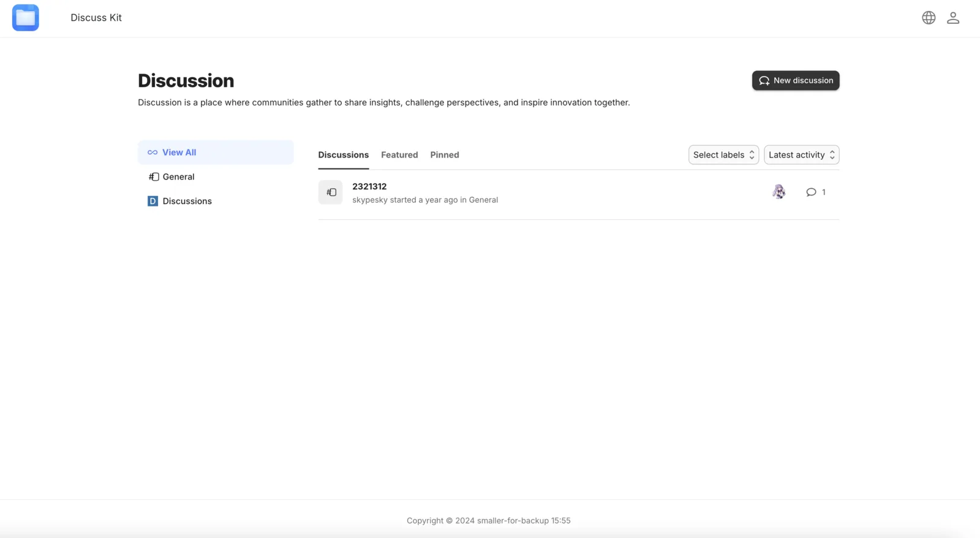The width and height of the screenshot is (980, 538).
Task: Switch to the Featured tab
Action: [399, 155]
